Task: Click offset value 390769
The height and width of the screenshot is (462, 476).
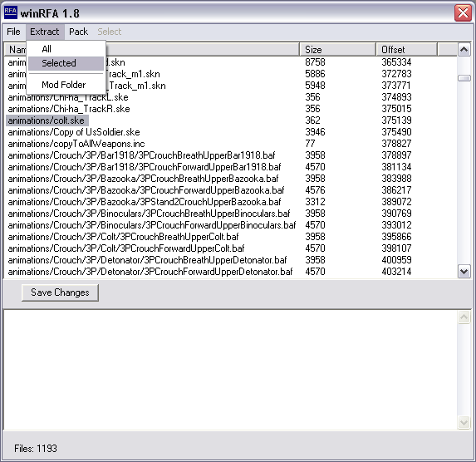Action: (x=396, y=214)
